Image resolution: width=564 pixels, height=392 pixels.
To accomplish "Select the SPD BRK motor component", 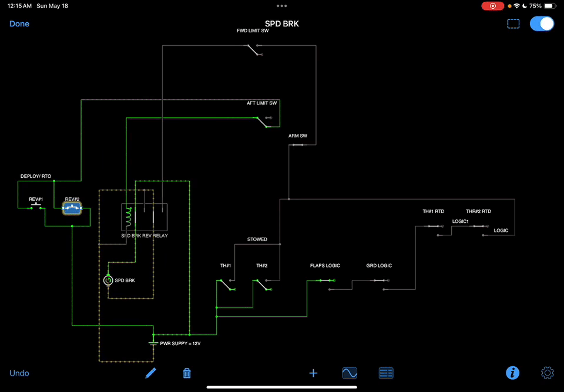I will click(x=108, y=281).
